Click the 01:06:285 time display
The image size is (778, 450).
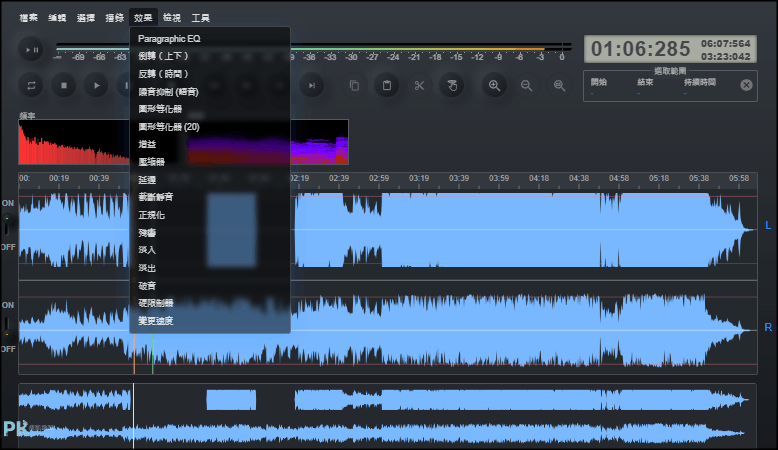point(641,49)
